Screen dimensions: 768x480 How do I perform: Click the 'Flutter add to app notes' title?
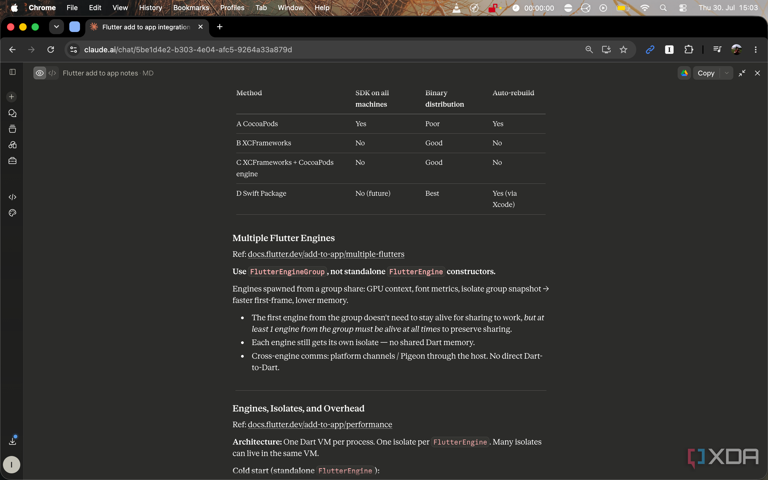[100, 73]
